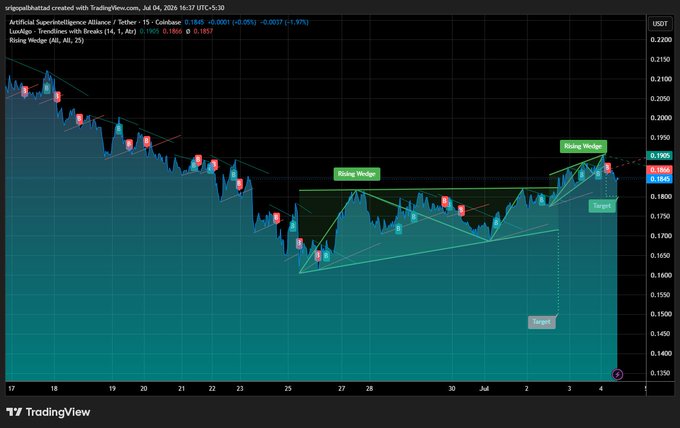Click date 18 on the time axis
This screenshot has width=680, height=428.
(x=54, y=389)
